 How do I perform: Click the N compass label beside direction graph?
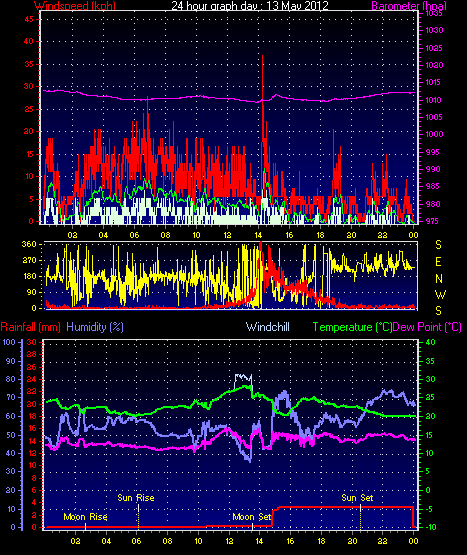tap(439, 279)
